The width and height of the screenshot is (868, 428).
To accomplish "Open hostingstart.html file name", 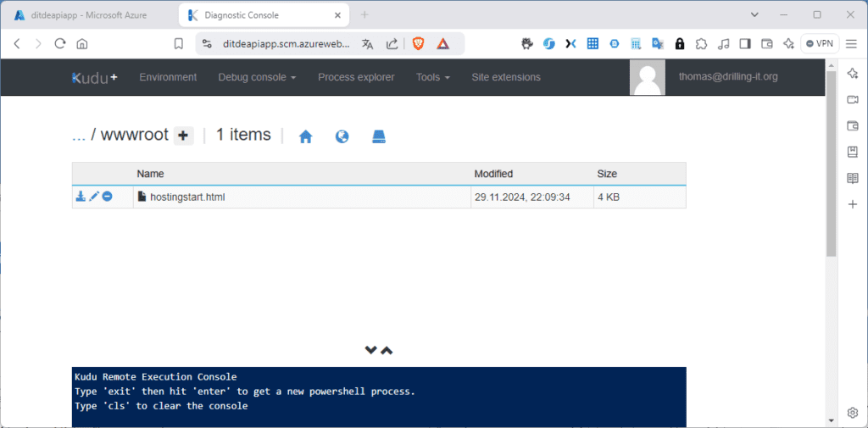I will pyautogui.click(x=187, y=197).
